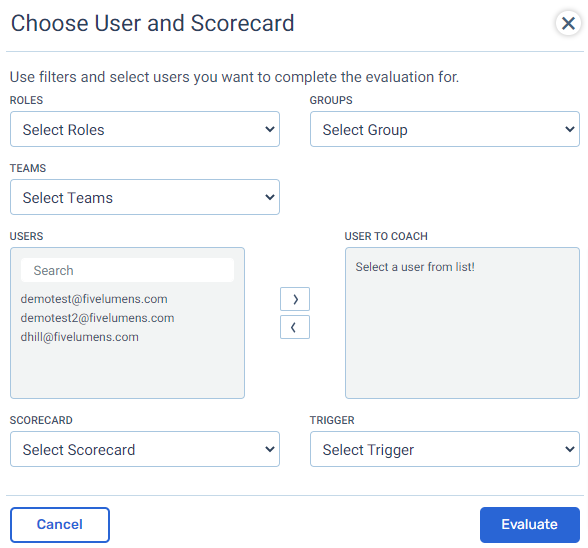This screenshot has width=588, height=548.
Task: Close the Choose User and Scorecard dialog
Action: click(x=568, y=23)
